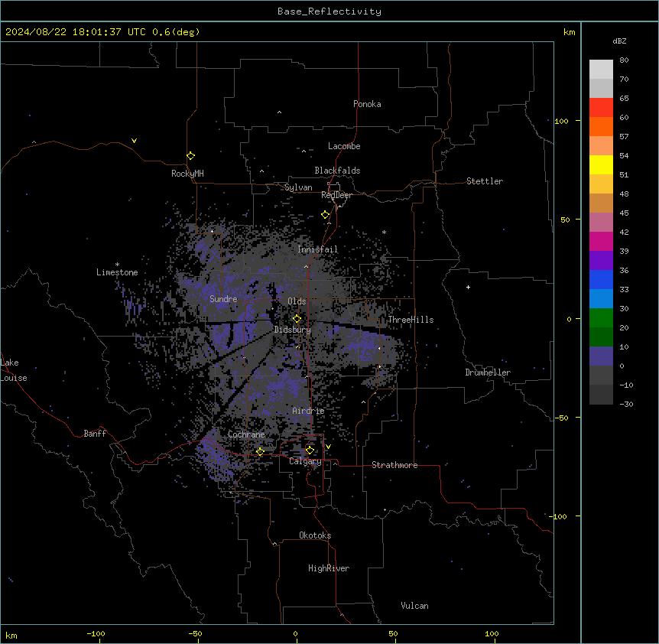Select the yellow v marker east of Calgary
This screenshot has width=659, height=644.
(328, 447)
